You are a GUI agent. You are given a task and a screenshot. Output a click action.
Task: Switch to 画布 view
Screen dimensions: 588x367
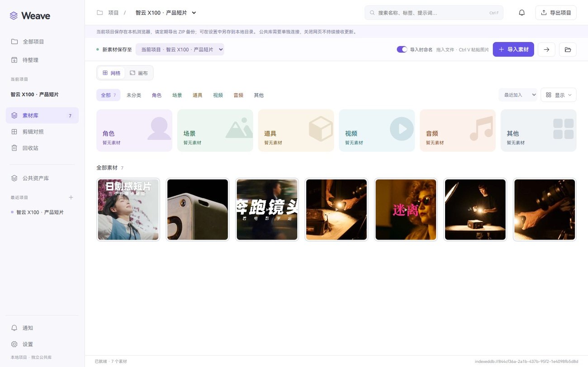coord(138,73)
